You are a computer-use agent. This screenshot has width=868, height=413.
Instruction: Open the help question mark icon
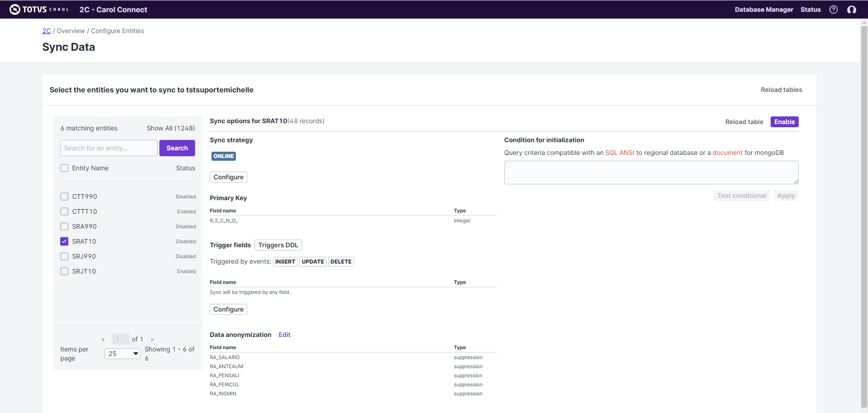[834, 10]
